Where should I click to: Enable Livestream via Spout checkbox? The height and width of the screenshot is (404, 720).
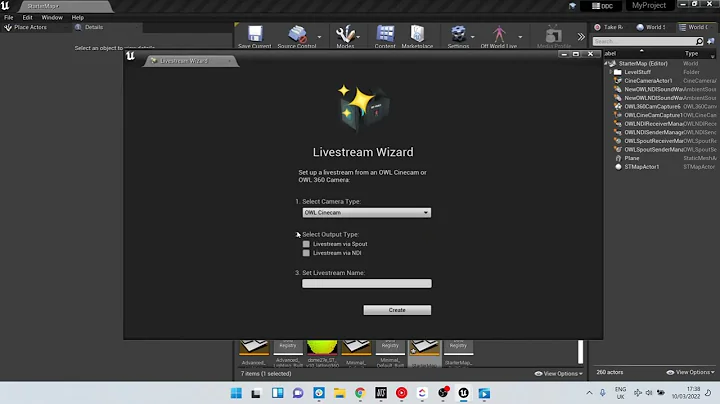point(306,244)
